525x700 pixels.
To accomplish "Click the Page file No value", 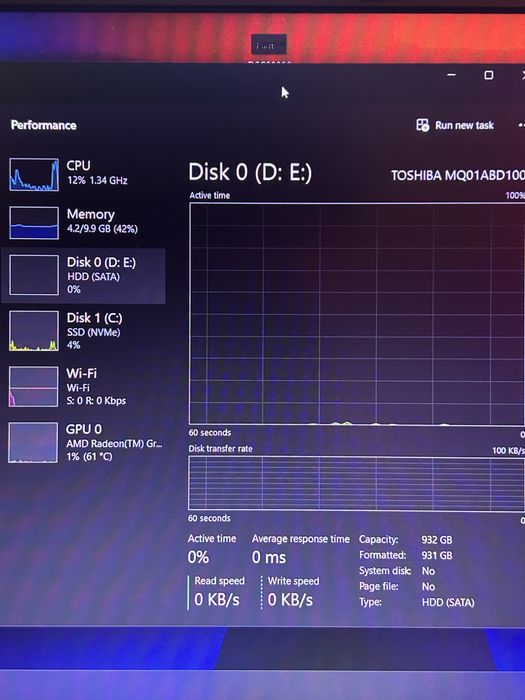I will [428, 587].
